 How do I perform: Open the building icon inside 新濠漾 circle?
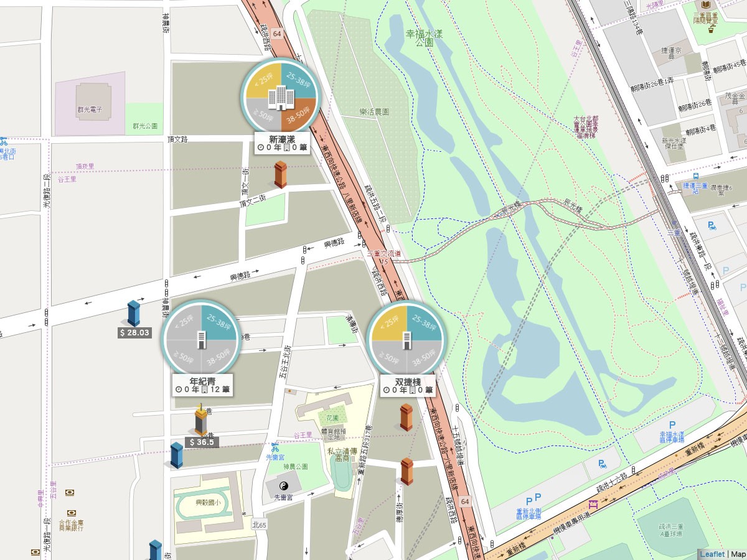pyautogui.click(x=281, y=96)
